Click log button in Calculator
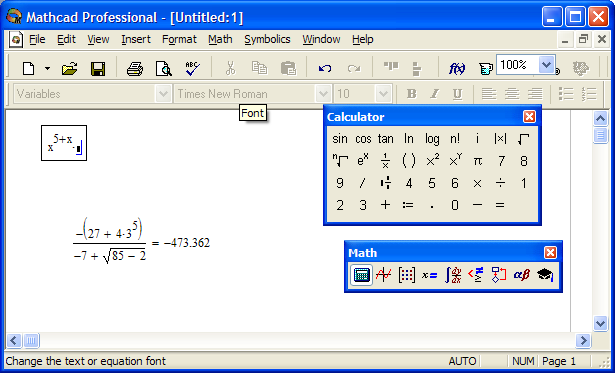The image size is (615, 373). tap(432, 139)
